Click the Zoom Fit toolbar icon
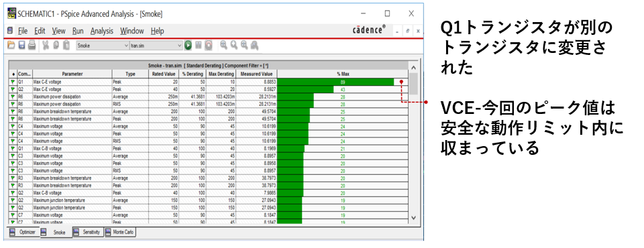 point(255,46)
